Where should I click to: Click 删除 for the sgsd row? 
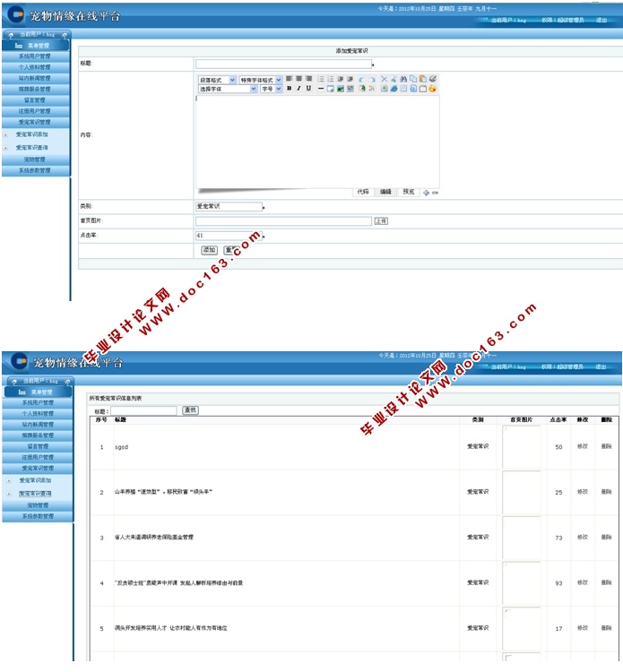pos(606,446)
